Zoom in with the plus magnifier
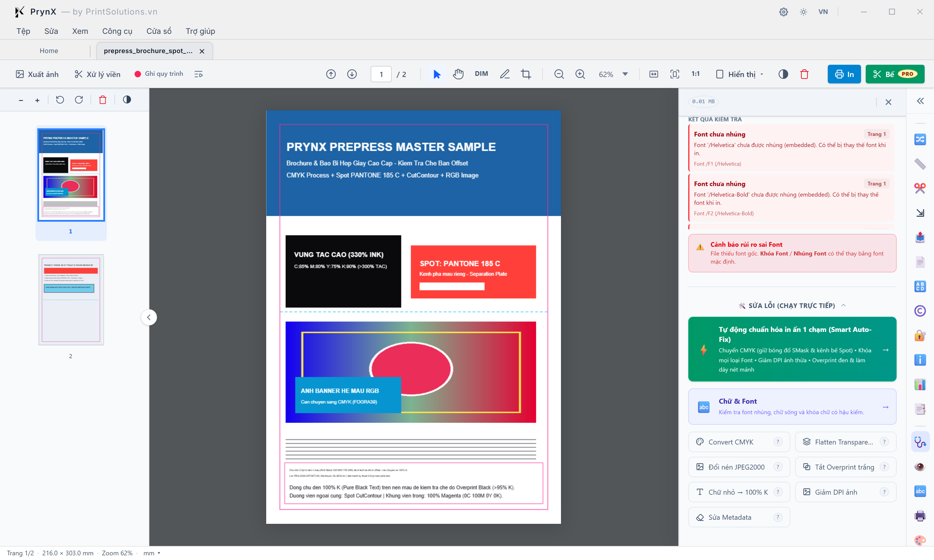Viewport: 934px width, 560px height. 580,74
